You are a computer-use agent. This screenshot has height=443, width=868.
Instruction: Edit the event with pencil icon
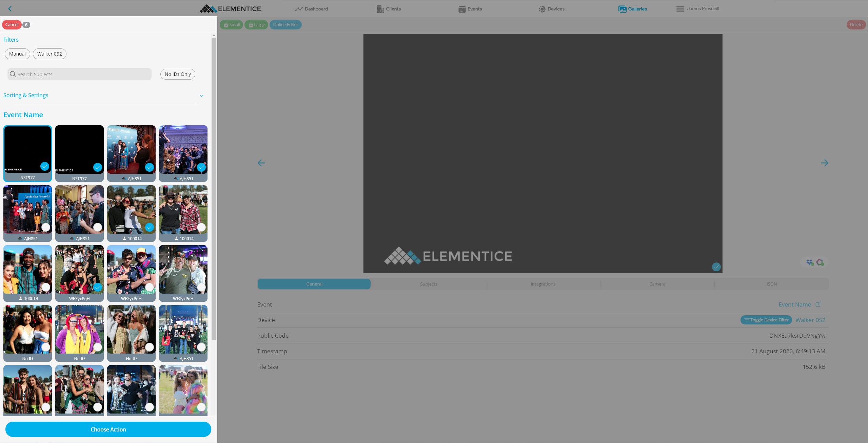[x=818, y=304]
